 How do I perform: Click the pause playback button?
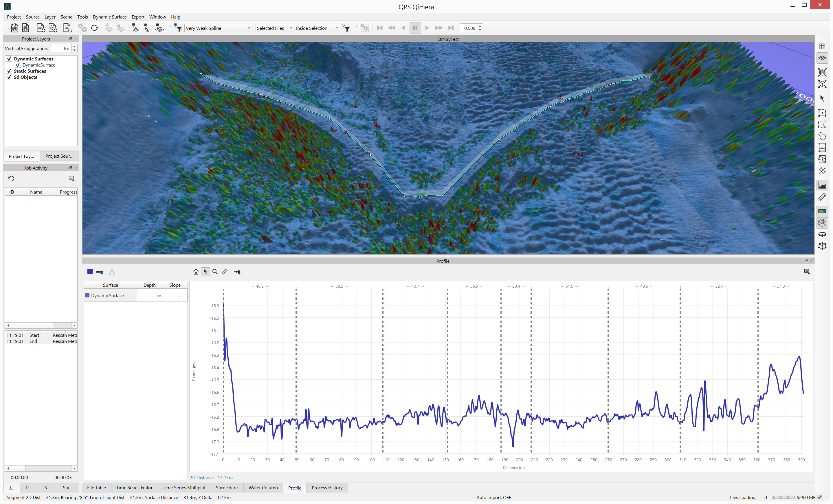click(415, 28)
